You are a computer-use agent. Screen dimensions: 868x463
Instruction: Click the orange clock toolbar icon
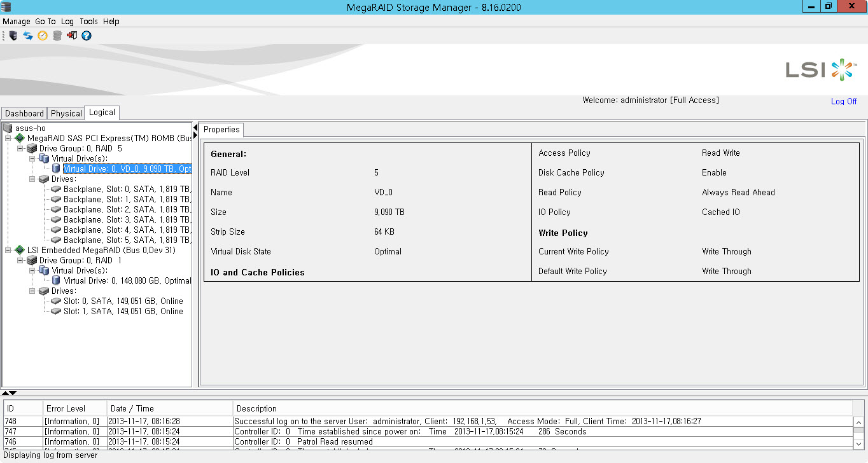point(43,36)
